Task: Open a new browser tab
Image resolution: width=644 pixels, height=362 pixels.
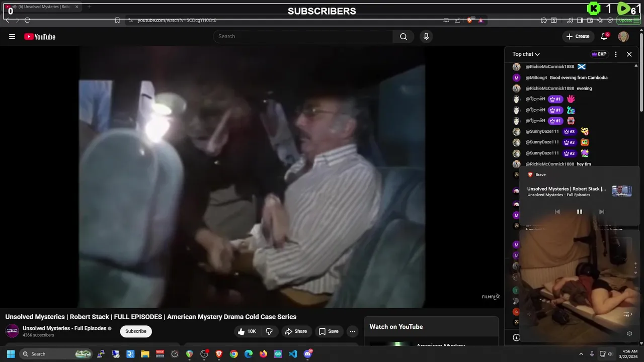Action: tap(89, 7)
